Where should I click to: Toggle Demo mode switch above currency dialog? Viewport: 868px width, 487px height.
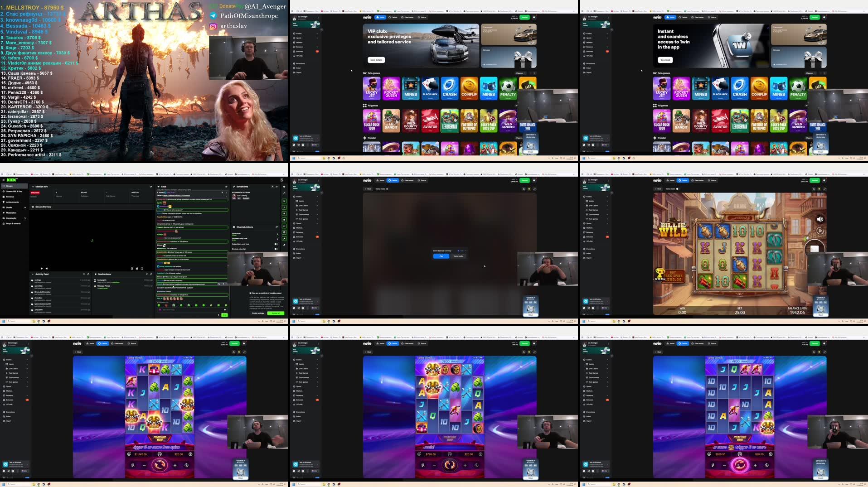(387, 189)
